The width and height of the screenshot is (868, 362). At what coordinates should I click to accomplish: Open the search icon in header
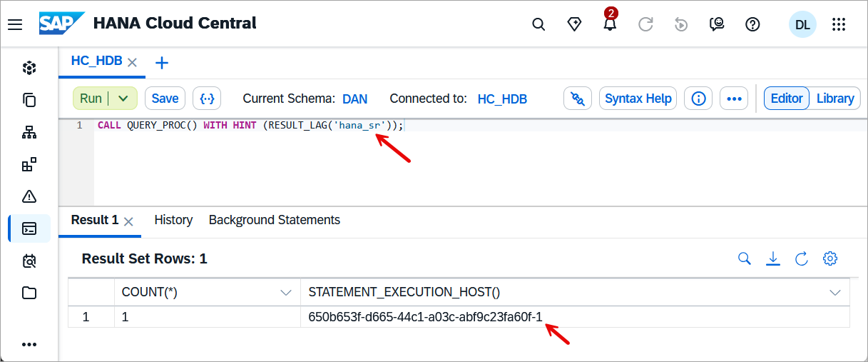tap(539, 24)
